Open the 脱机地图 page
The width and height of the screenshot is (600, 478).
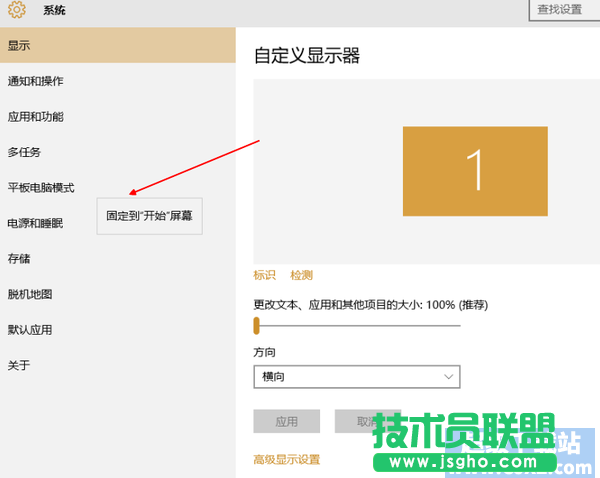coord(30,294)
